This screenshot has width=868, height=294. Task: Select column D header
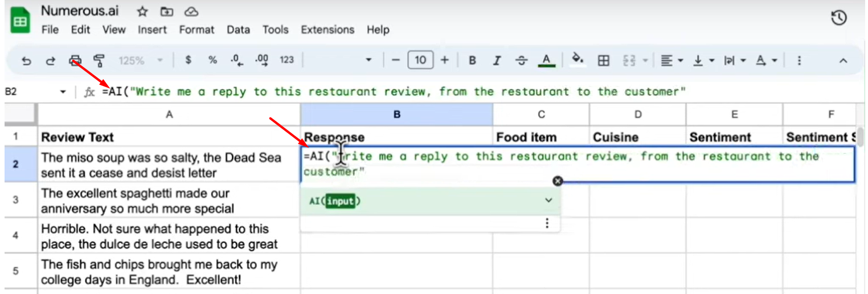coord(638,115)
